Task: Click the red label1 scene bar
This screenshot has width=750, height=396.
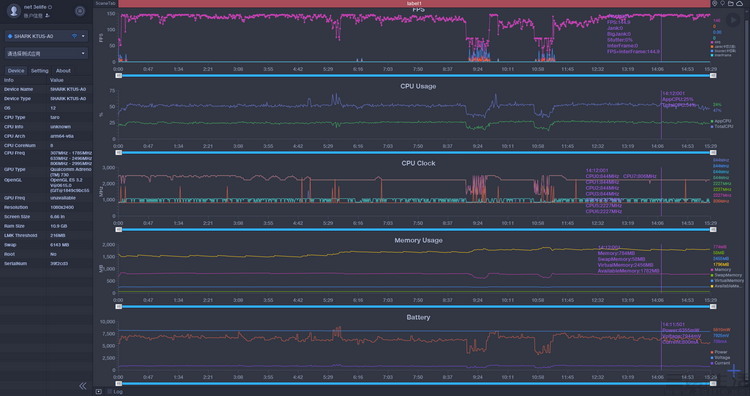Action: point(414,3)
